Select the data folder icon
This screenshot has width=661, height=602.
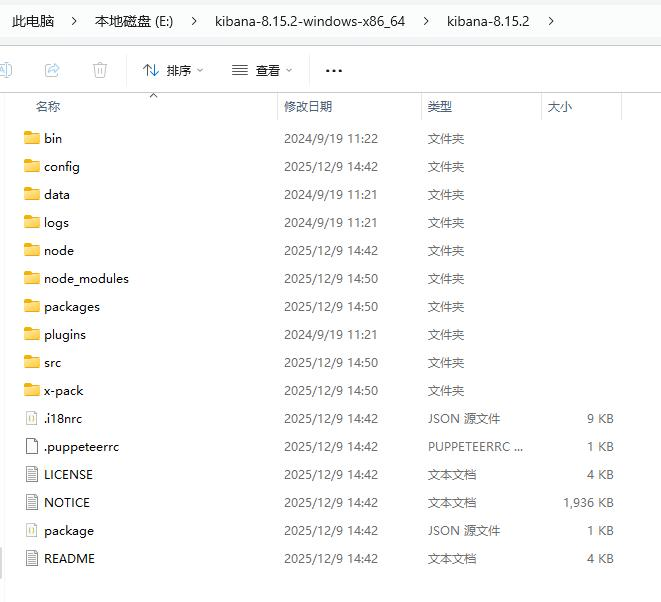(32, 194)
